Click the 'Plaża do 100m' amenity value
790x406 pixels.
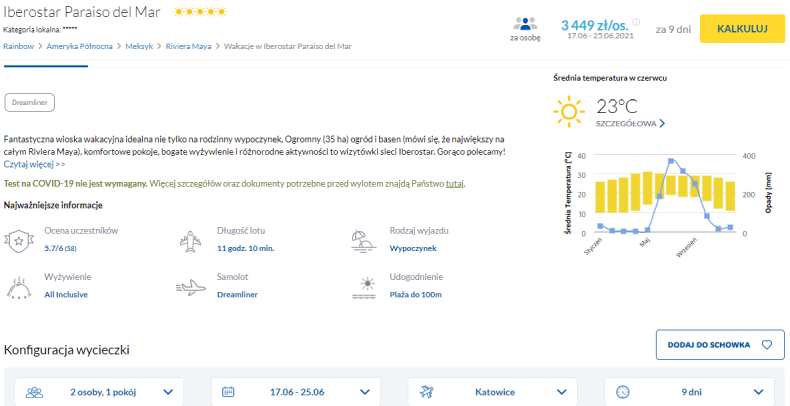pos(415,295)
